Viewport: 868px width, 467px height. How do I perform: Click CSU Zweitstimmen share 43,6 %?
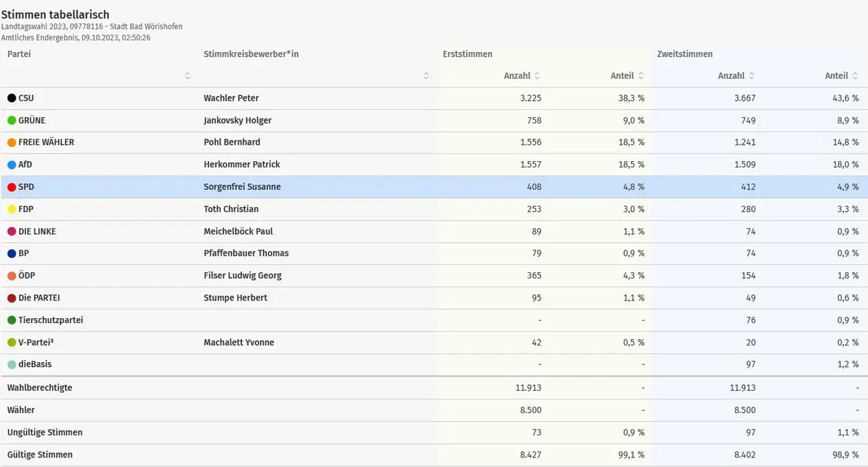coord(845,98)
